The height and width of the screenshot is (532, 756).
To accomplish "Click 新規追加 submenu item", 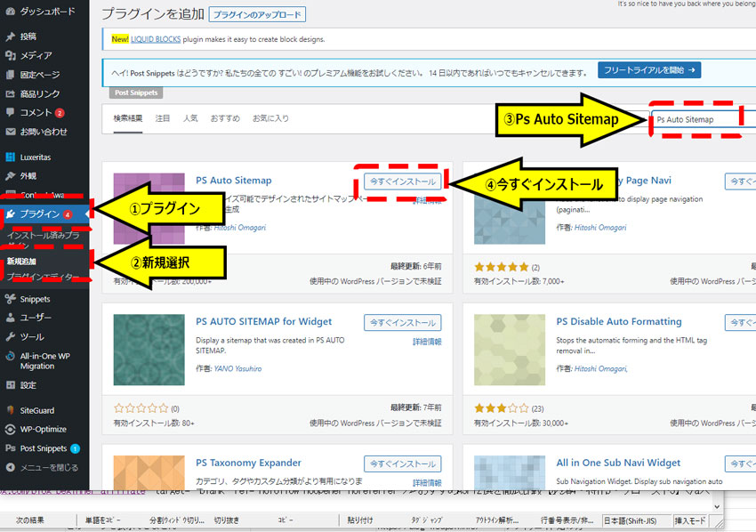I will [21, 262].
